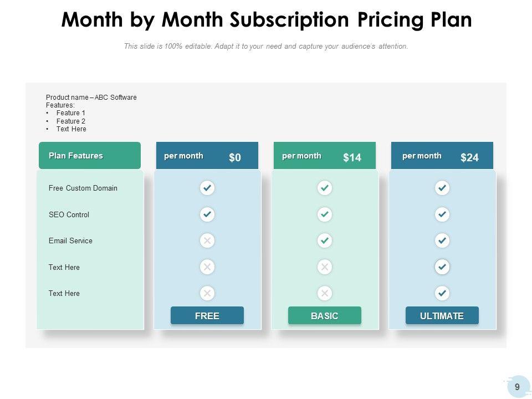Click the Basic plan bottom row cross icon
This screenshot has width=532, height=399.
coord(325,293)
